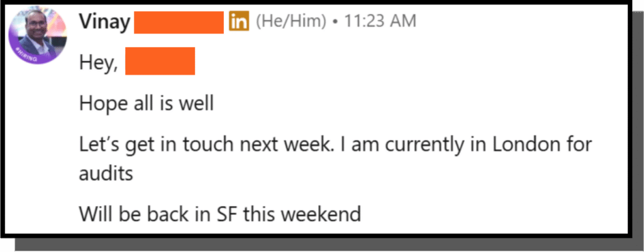Click the 11:23 AM timestamp
Screen dimensions: 644x252
tap(379, 22)
